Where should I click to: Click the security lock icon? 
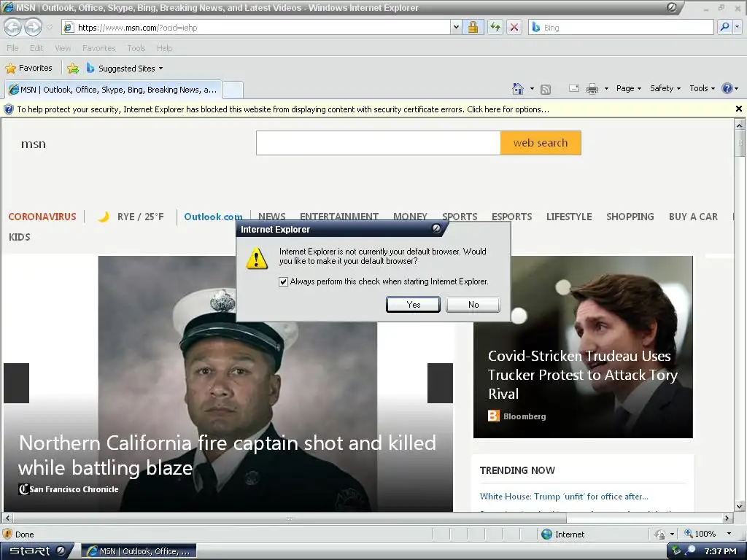(x=473, y=28)
